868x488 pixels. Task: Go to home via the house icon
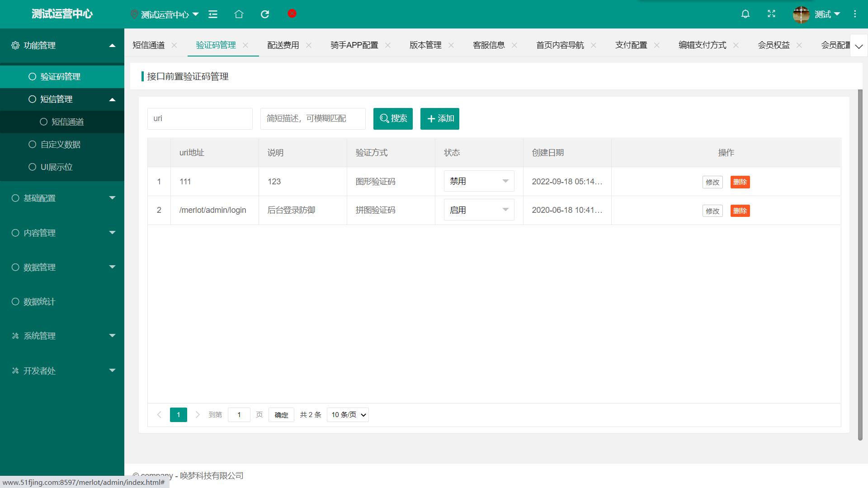click(x=239, y=14)
